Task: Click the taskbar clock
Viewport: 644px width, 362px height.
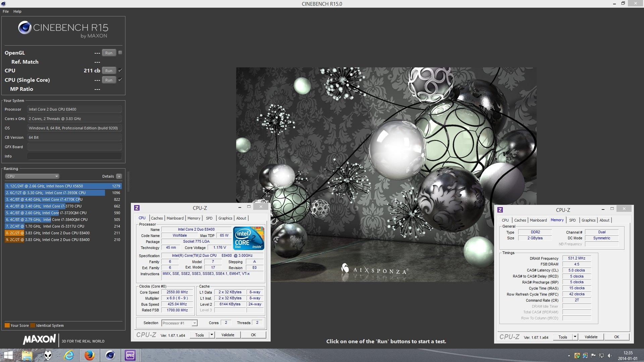Action: [628, 356]
